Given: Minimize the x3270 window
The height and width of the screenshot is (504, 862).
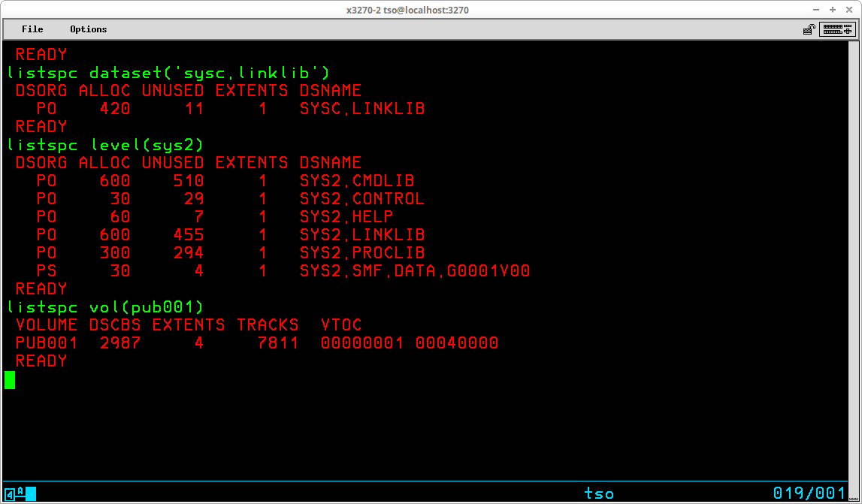Looking at the screenshot, I should click(817, 10).
